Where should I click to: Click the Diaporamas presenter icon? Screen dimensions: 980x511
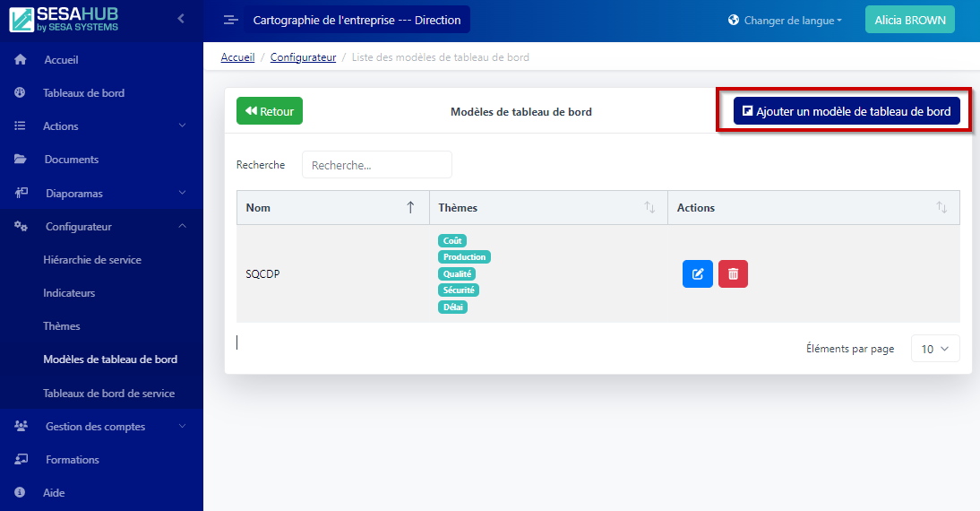click(x=21, y=193)
